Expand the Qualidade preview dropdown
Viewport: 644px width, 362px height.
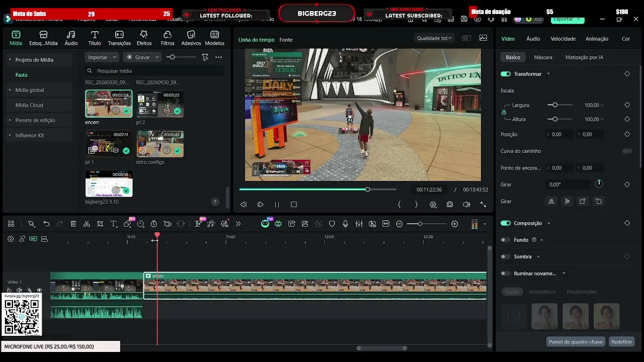[434, 38]
